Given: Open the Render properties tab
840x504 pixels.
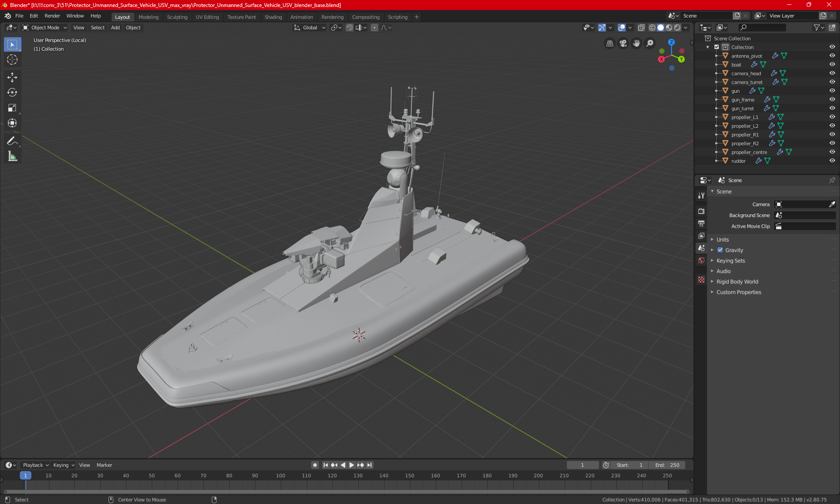Looking at the screenshot, I should click(701, 211).
